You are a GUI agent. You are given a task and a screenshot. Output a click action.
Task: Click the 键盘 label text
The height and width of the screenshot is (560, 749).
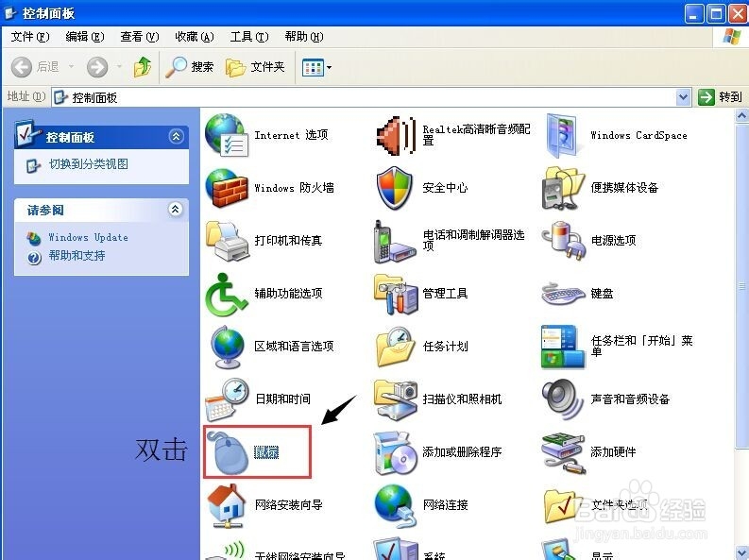pyautogui.click(x=602, y=294)
